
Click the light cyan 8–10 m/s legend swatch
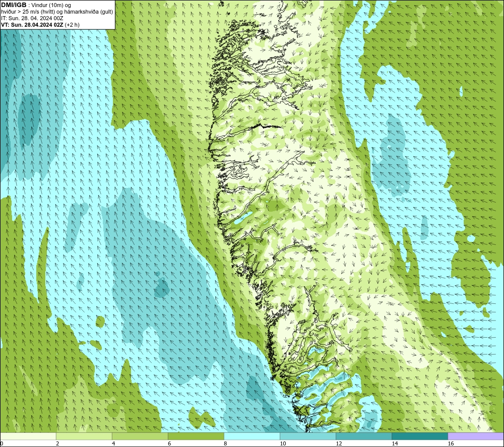(x=251, y=436)
